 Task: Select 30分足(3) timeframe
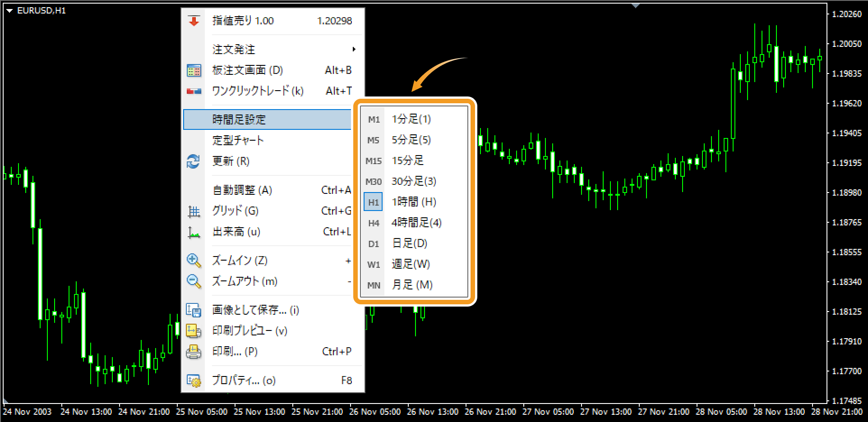point(414,182)
